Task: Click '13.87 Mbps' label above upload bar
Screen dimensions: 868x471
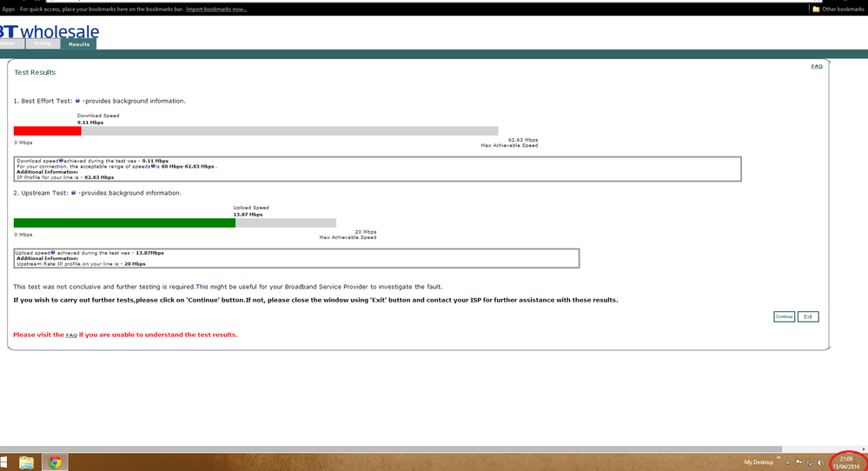Action: click(248, 214)
